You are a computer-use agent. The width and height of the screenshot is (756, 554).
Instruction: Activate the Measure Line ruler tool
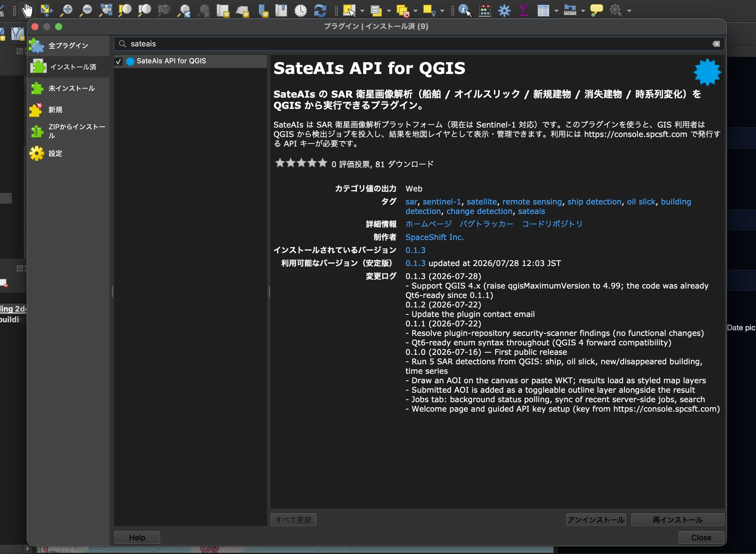(x=570, y=10)
